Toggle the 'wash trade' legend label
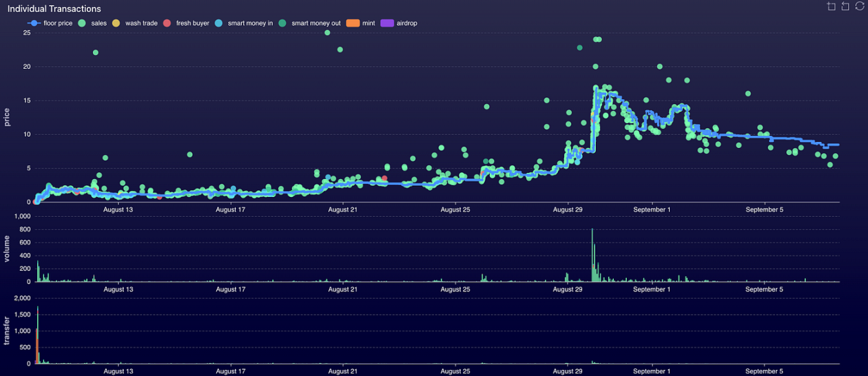 click(x=141, y=23)
